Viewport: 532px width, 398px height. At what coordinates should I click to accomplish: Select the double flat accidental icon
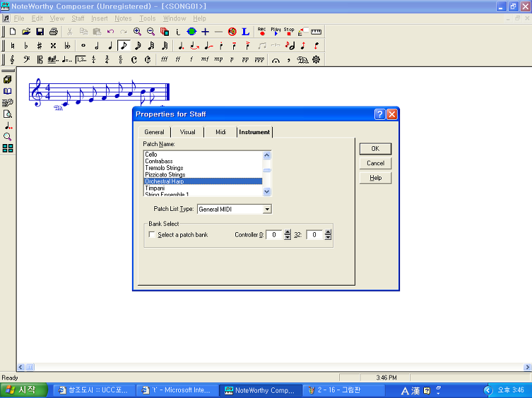coord(67,45)
